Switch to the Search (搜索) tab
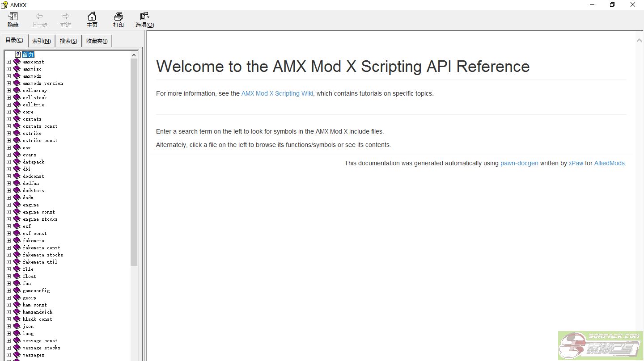The height and width of the screenshot is (361, 644). [68, 41]
